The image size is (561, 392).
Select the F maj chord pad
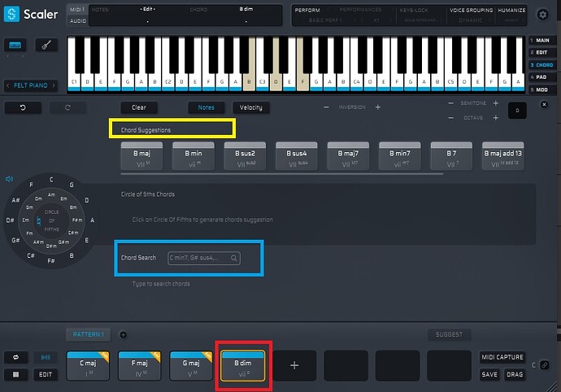[140, 365]
